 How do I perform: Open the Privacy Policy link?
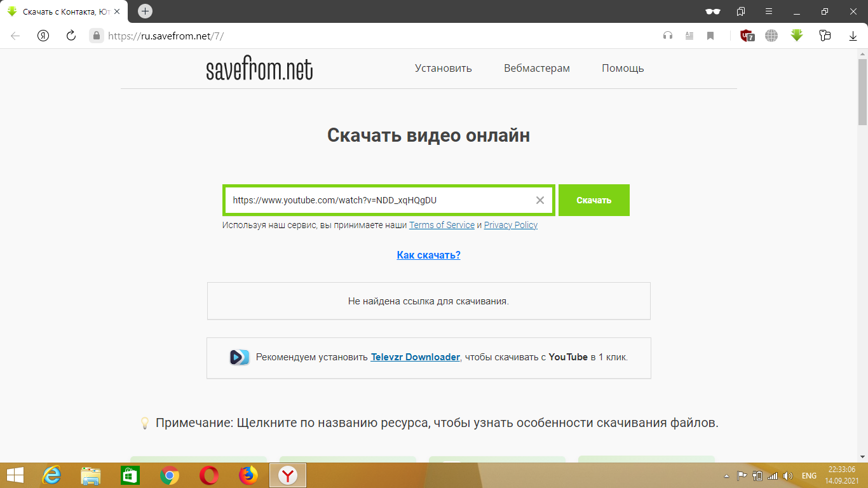coord(511,225)
